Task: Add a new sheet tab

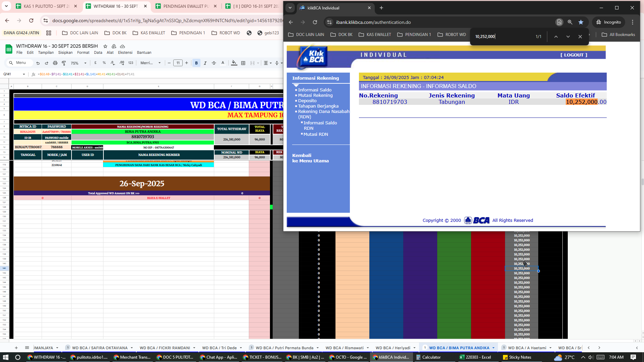Action: 16,348
